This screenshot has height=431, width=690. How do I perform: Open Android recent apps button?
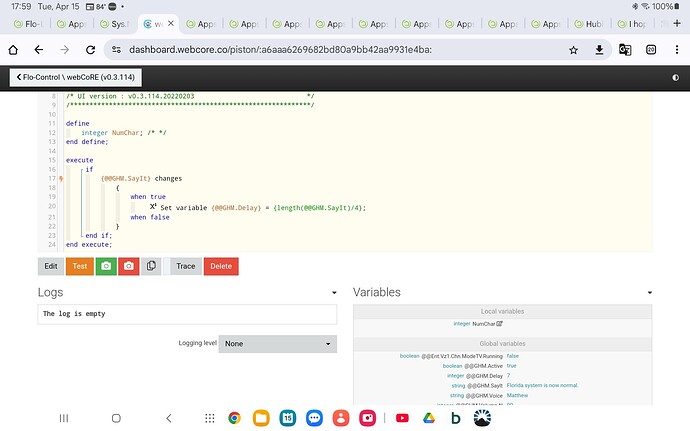point(64,418)
